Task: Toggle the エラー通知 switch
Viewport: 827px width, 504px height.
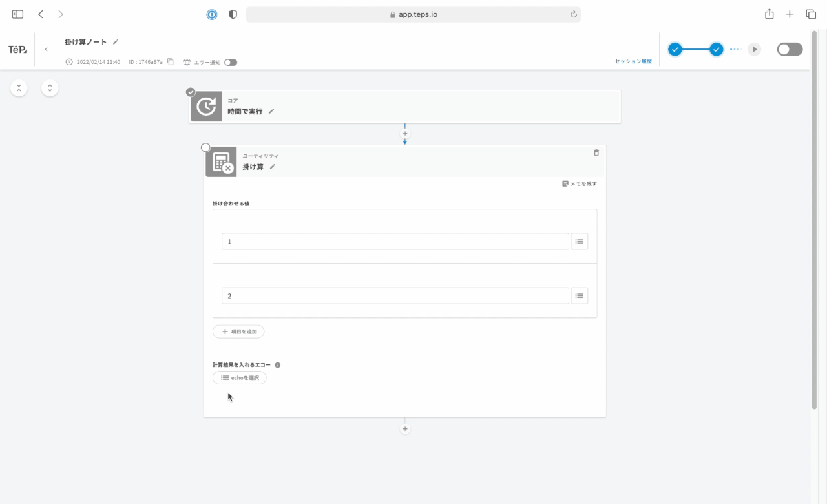Action: click(231, 63)
